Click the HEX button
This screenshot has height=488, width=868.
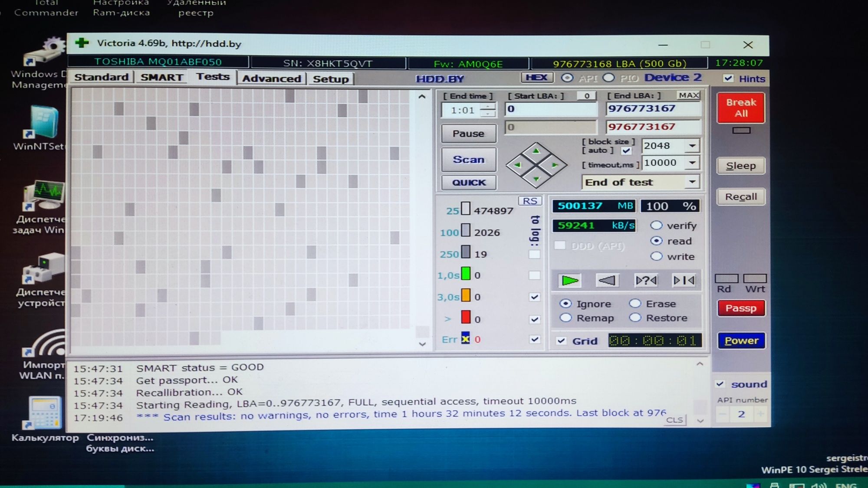click(x=536, y=77)
